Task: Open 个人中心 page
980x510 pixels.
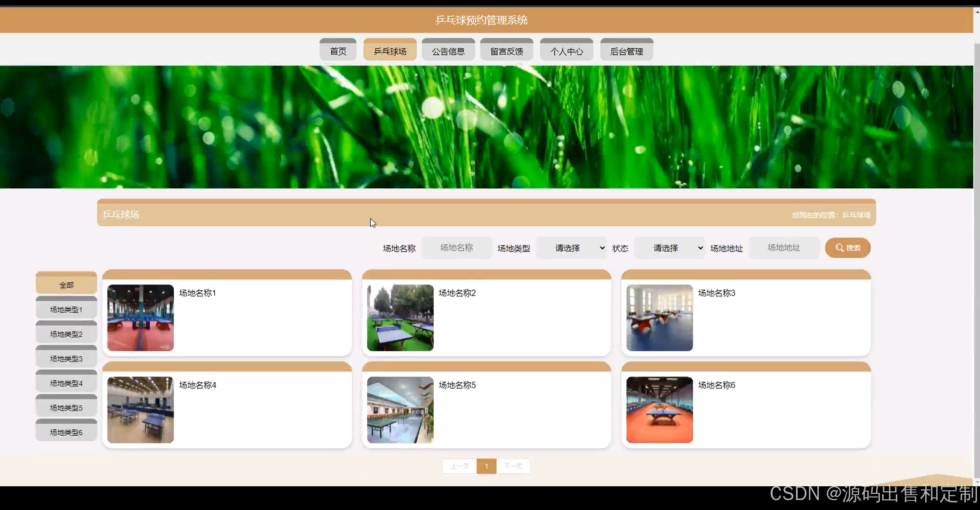Action: 567,51
